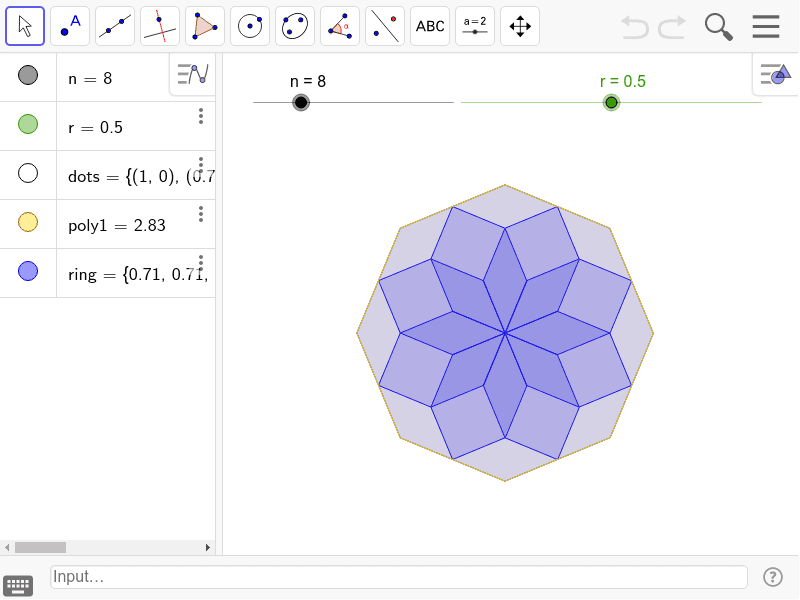Image resolution: width=800 pixels, height=600 pixels.
Task: Click the Input bar field
Action: pos(398,577)
